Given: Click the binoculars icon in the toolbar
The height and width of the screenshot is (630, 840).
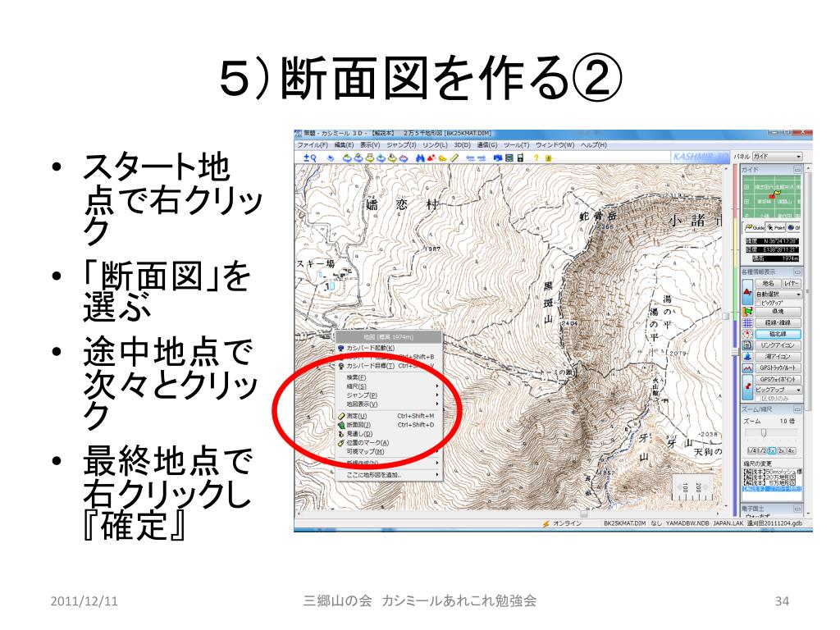Looking at the screenshot, I should (x=420, y=158).
